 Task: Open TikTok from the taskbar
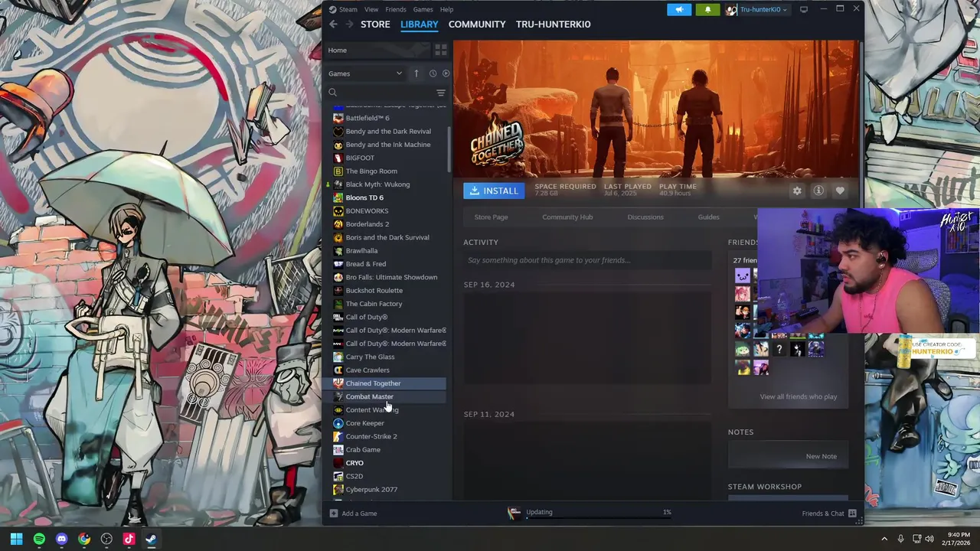pos(129,539)
